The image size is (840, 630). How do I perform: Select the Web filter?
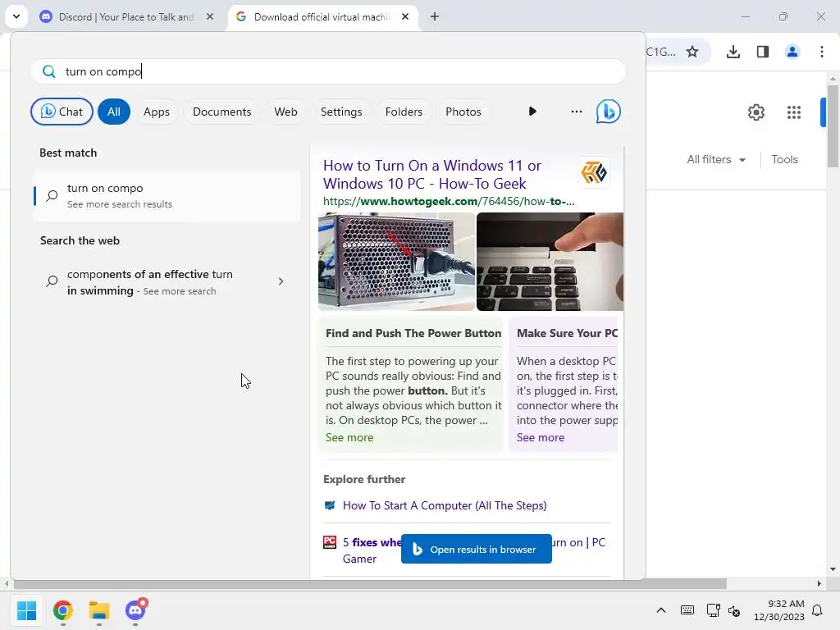coord(285,112)
